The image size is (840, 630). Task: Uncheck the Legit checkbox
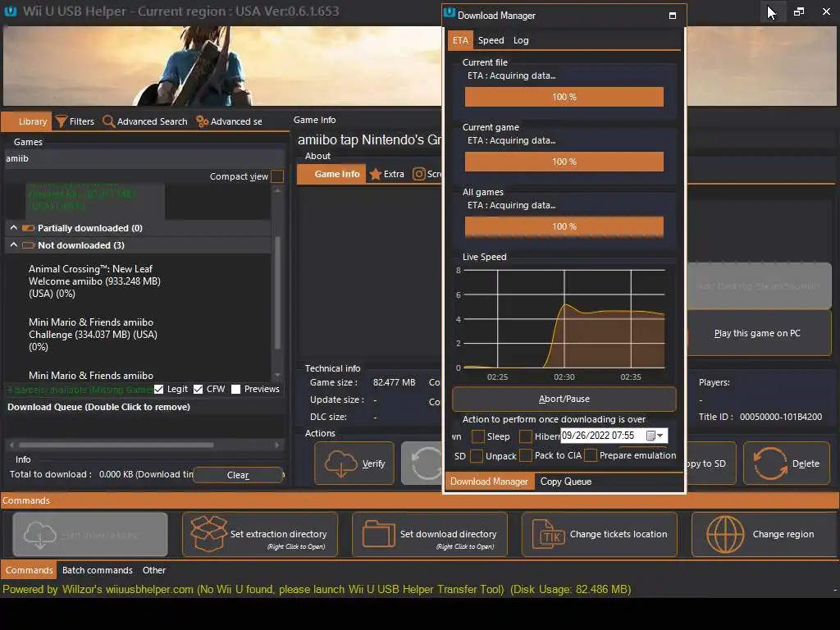click(x=158, y=390)
